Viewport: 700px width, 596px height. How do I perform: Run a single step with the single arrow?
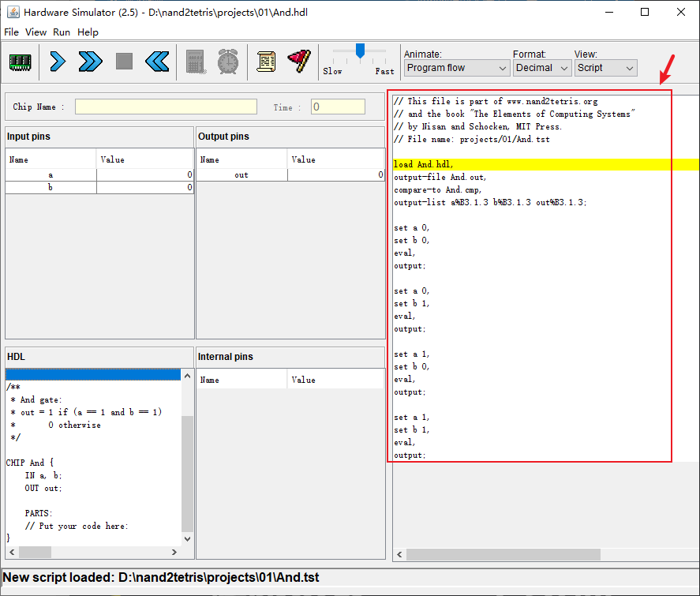pos(58,62)
